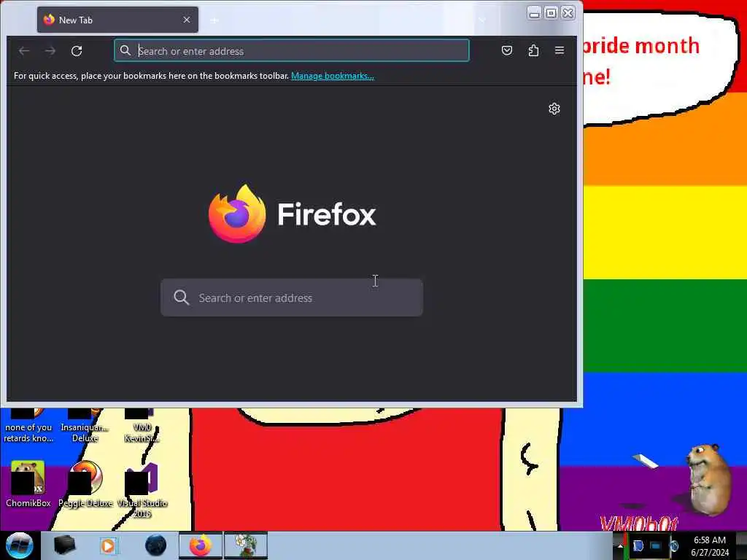Select the VM0 KevinSi... desktop shortcut
Image resolution: width=747 pixels, height=560 pixels.
tap(142, 425)
